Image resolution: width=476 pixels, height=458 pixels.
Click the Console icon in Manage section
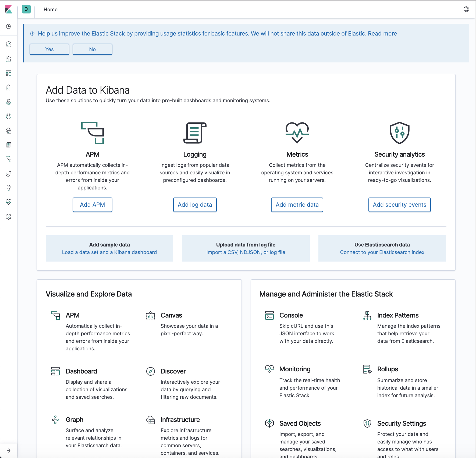tap(269, 315)
